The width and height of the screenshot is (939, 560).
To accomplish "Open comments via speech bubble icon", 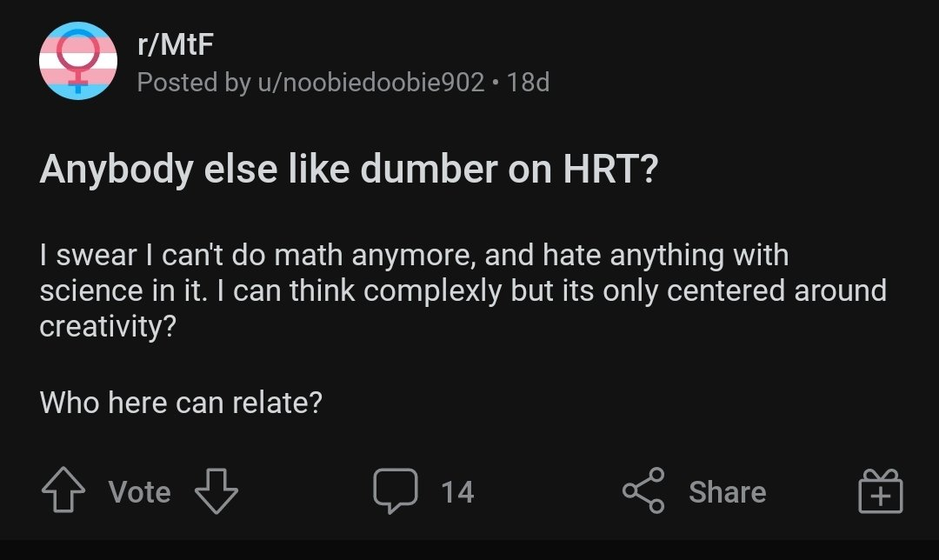I will coord(396,491).
